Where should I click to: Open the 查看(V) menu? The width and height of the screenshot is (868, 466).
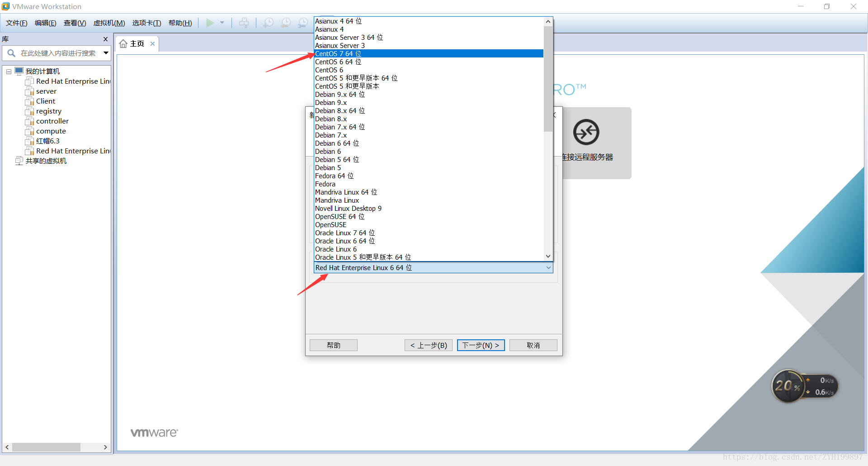[75, 23]
